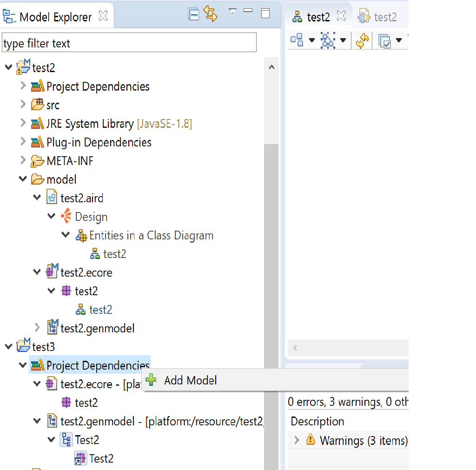476x470 pixels.
Task: Click the Plug-in Dependencies library icon
Action: pos(38,142)
